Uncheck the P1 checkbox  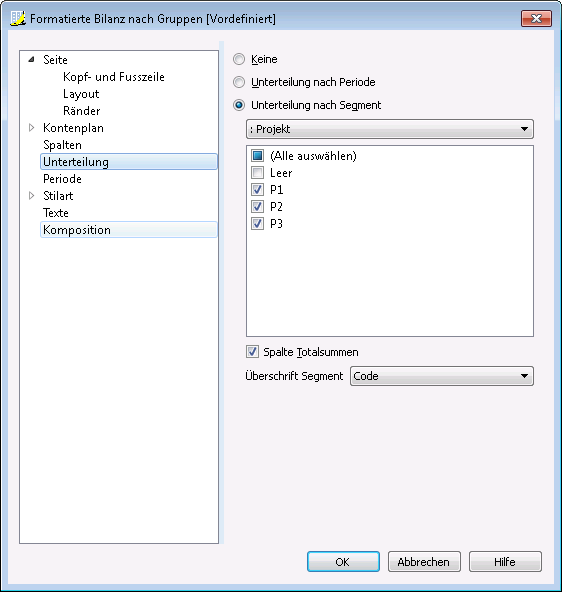click(257, 190)
